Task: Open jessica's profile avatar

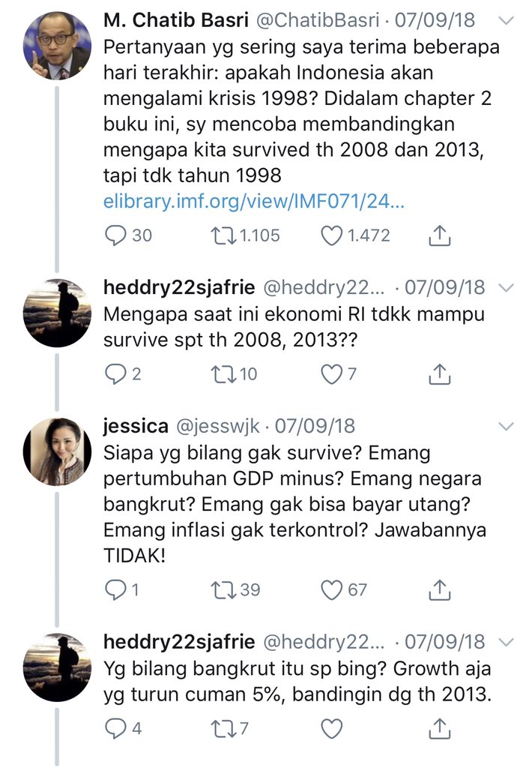Action: coord(57,451)
